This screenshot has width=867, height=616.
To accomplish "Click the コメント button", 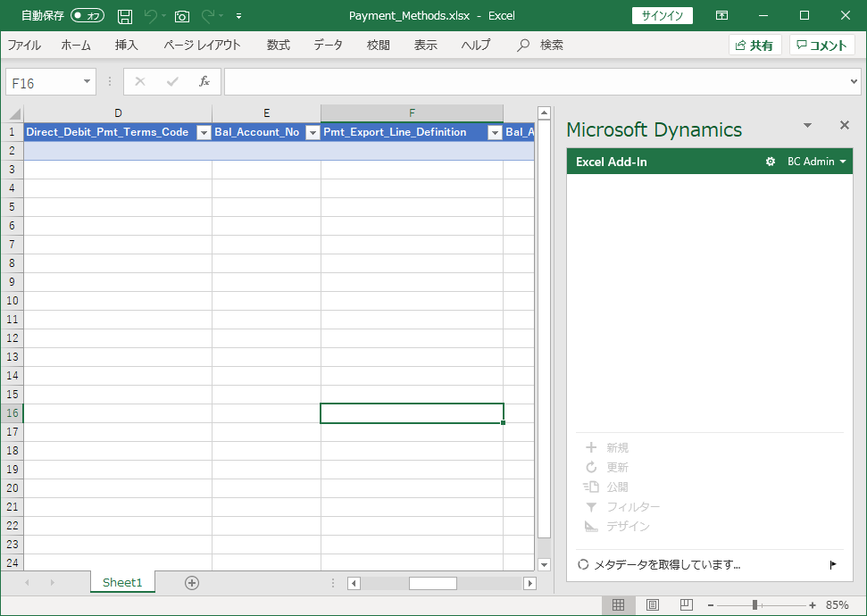I will click(822, 46).
